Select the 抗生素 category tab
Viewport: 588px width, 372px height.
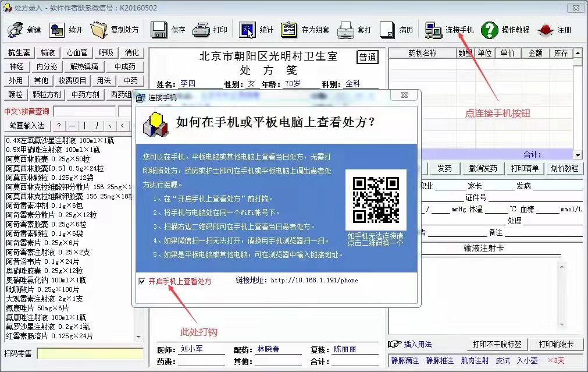[20, 52]
